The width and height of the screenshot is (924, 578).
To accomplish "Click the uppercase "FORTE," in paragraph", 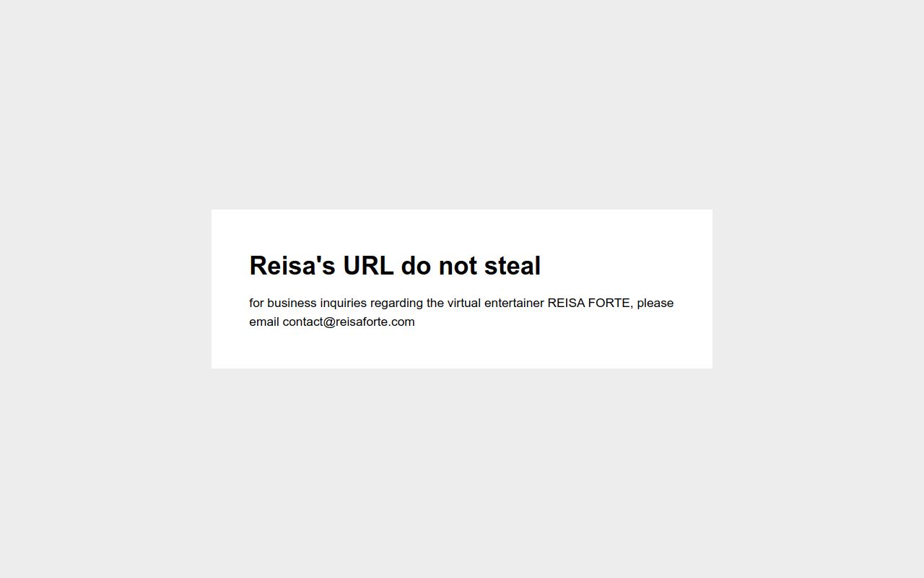I will pyautogui.click(x=611, y=303).
